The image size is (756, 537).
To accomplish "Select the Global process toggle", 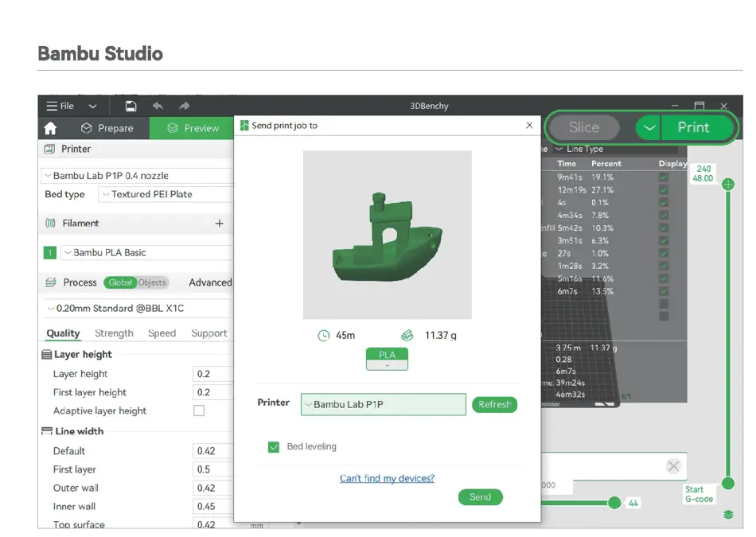I will point(120,282).
